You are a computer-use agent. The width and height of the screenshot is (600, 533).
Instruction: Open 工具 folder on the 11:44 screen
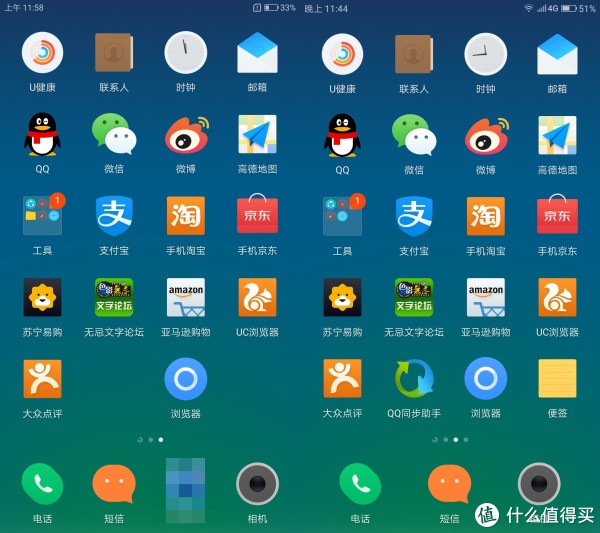pos(342,216)
